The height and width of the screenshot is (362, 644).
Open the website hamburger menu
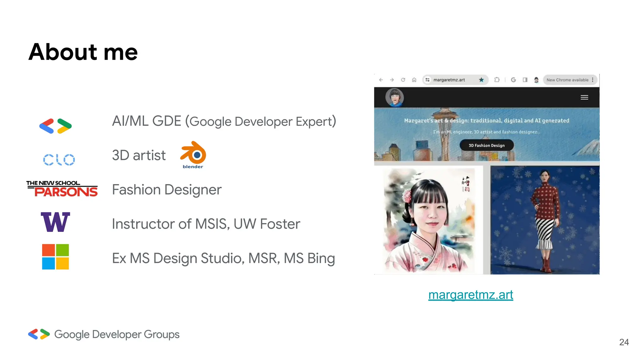click(x=584, y=97)
